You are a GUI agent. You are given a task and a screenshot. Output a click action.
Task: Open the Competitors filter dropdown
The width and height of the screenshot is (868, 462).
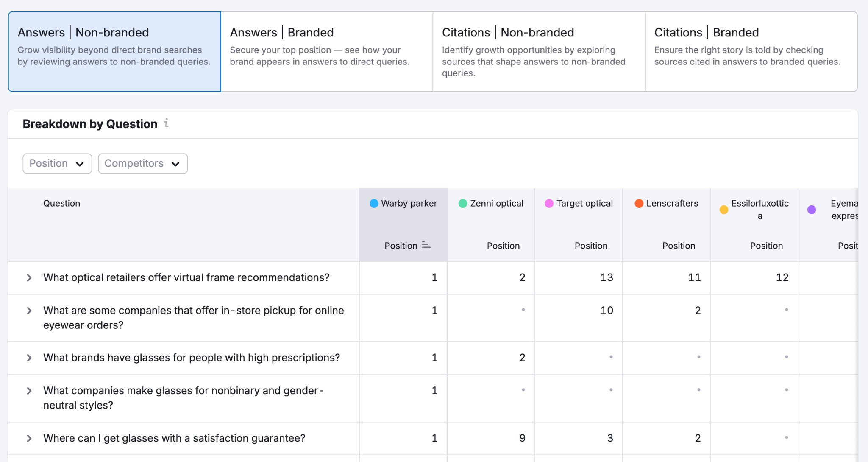point(142,163)
